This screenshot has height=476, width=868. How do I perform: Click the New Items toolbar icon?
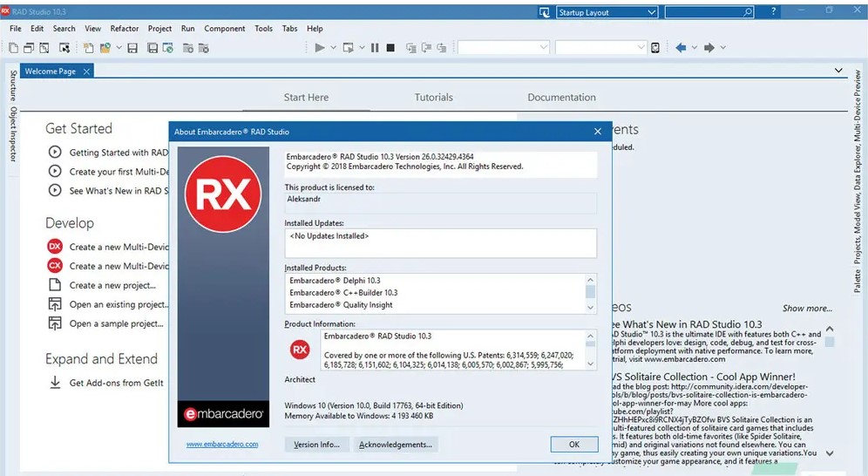[13, 48]
